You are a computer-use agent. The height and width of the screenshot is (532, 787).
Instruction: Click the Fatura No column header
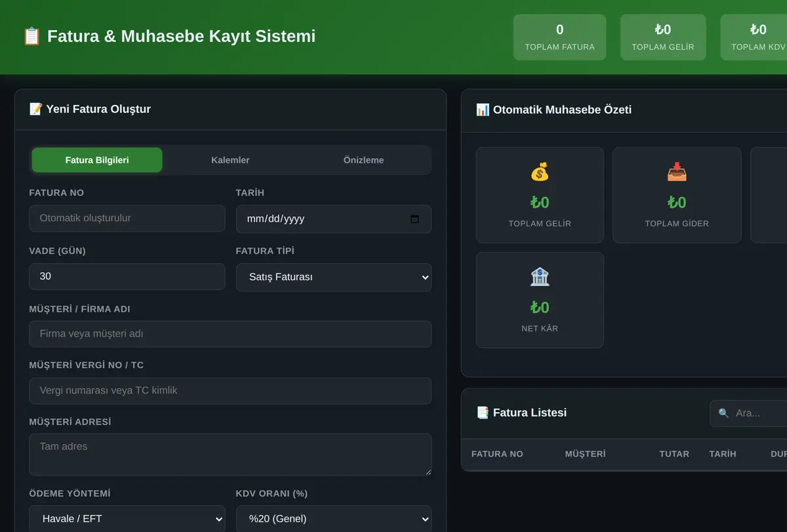tap(497, 454)
